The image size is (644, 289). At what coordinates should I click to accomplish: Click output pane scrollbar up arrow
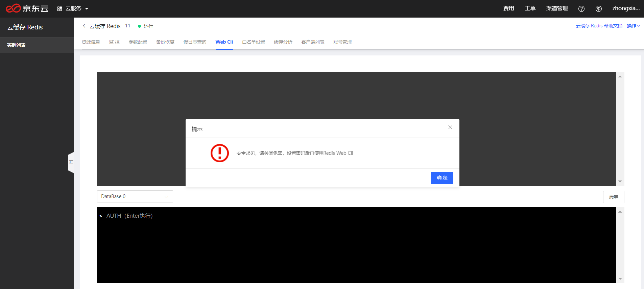(x=620, y=76)
